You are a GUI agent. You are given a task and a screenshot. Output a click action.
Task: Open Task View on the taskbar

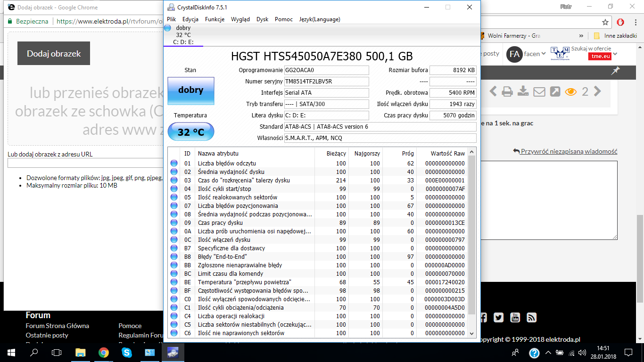tap(57, 352)
